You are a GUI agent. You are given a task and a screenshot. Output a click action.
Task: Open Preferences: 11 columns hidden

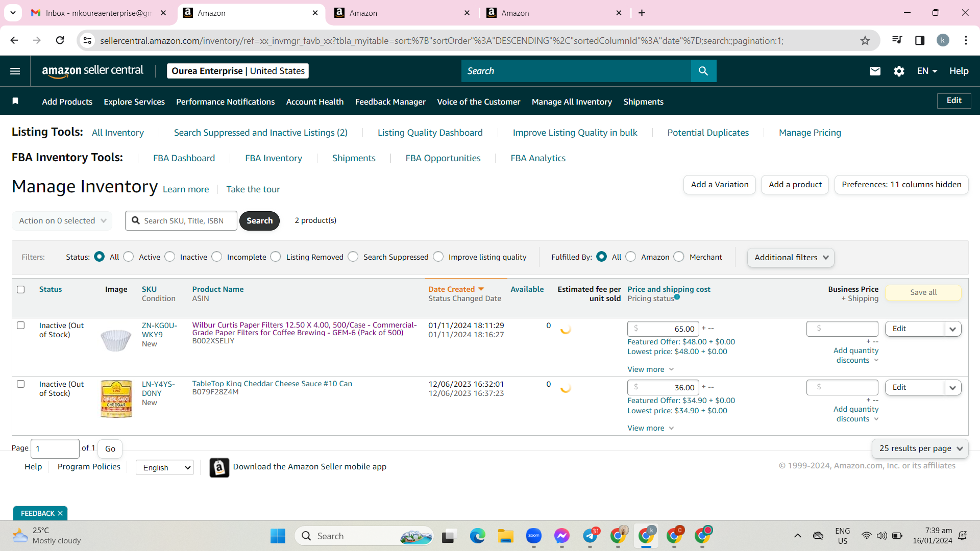[x=901, y=185]
